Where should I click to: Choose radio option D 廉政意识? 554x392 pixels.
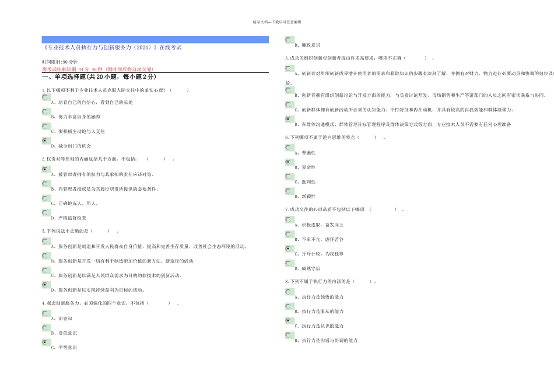pyautogui.click(x=288, y=40)
